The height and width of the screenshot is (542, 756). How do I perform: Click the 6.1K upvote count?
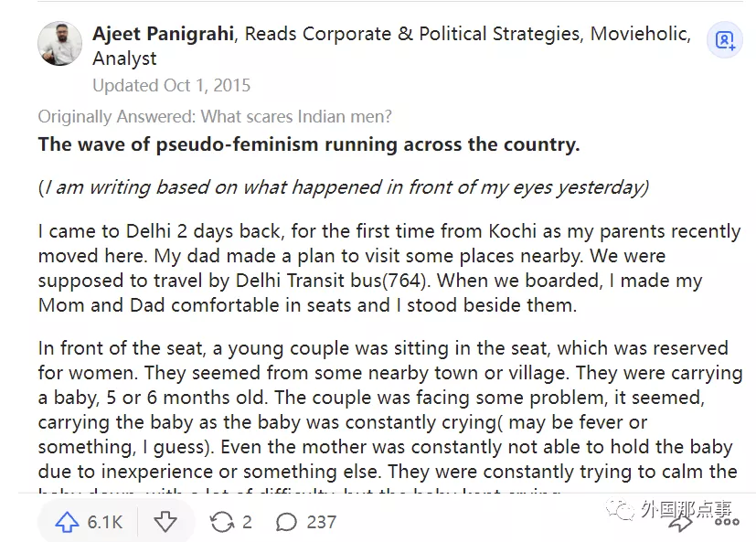tap(104, 523)
